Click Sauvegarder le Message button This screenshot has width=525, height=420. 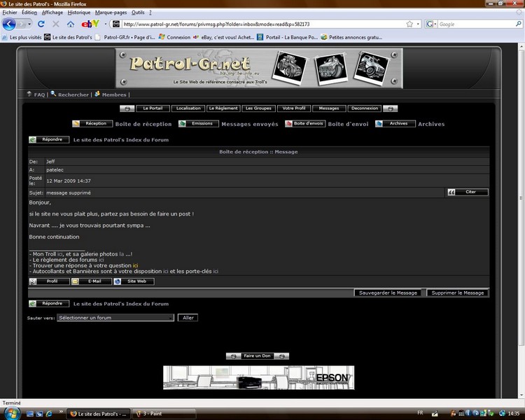coord(388,293)
